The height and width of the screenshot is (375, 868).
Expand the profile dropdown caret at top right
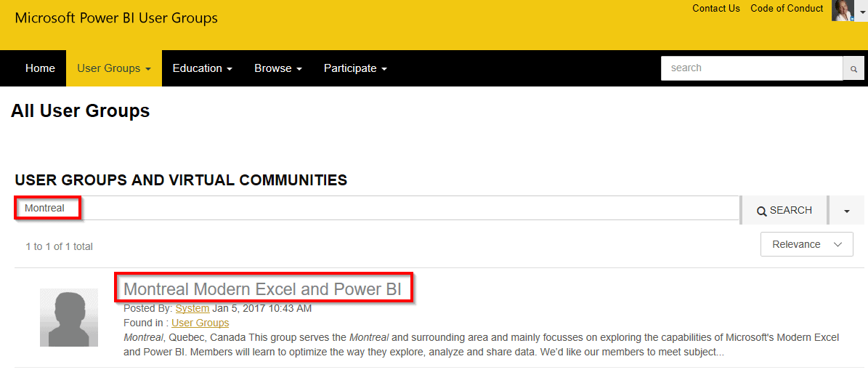(862, 12)
